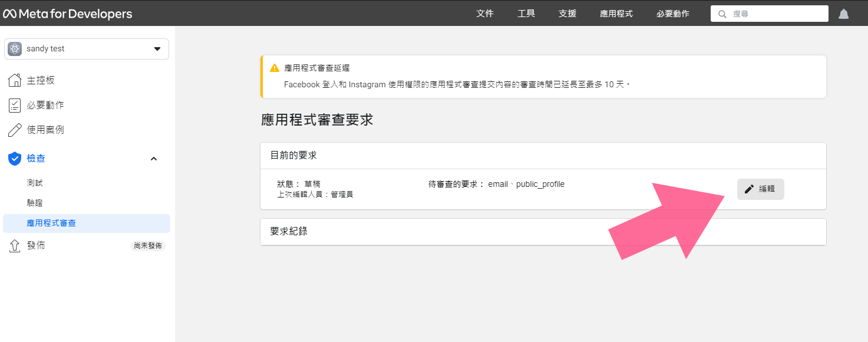Click the 必要動作 checklist icon in sidebar
Viewport: 868px width, 342px height.
click(15, 105)
